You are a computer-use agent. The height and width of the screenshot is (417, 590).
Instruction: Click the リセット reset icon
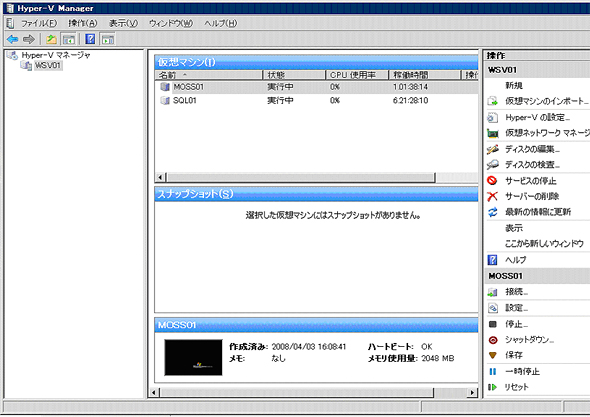click(492, 387)
